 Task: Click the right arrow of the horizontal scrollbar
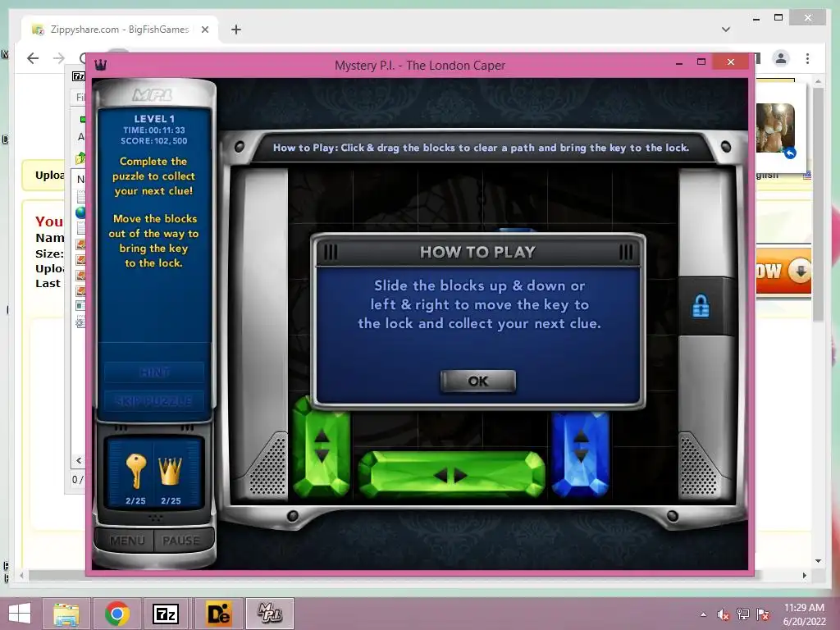[x=804, y=575]
